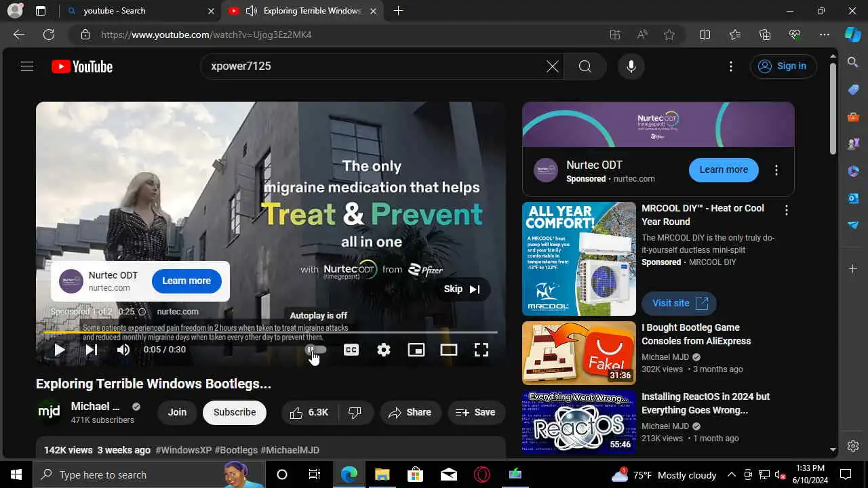Open Edge split screen icon
This screenshot has width=868, height=488.
tap(705, 35)
